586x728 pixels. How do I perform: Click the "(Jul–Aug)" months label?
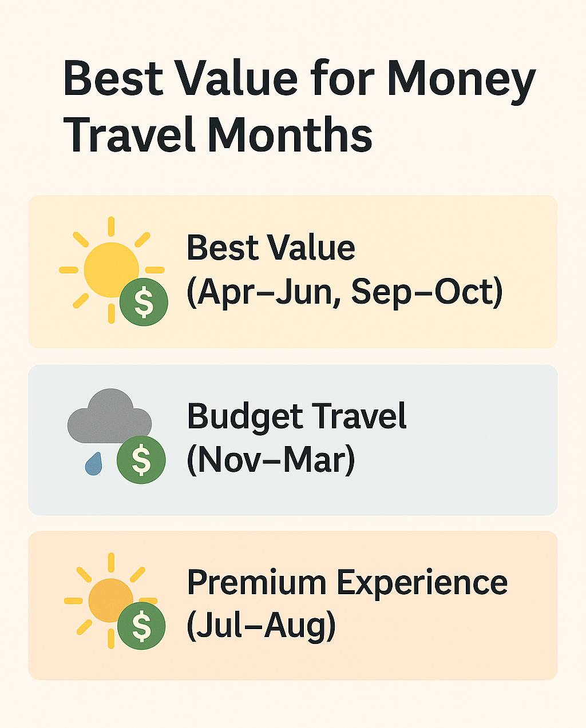pyautogui.click(x=261, y=626)
